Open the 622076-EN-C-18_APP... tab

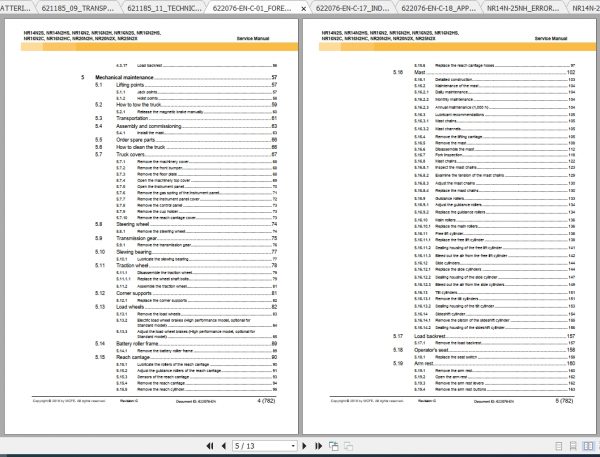(439, 8)
